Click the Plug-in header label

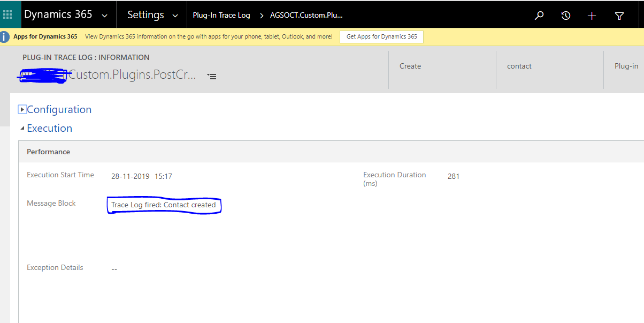coord(626,65)
